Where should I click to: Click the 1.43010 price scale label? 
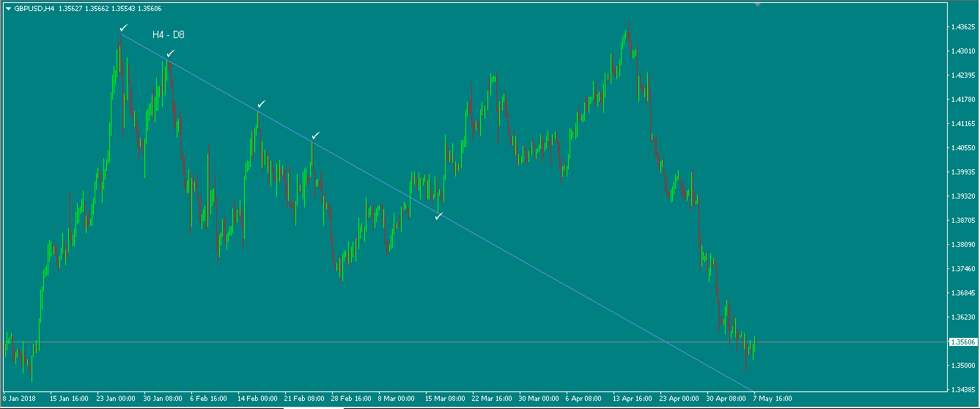[962, 51]
